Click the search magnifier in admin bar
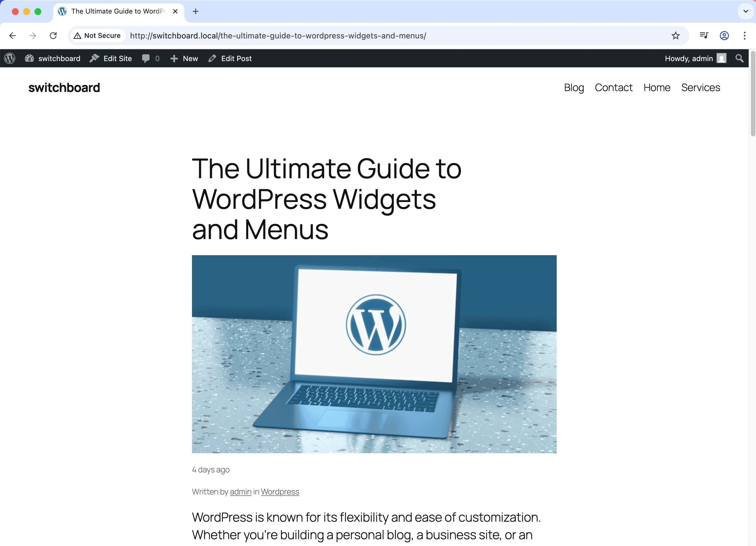 pos(739,58)
